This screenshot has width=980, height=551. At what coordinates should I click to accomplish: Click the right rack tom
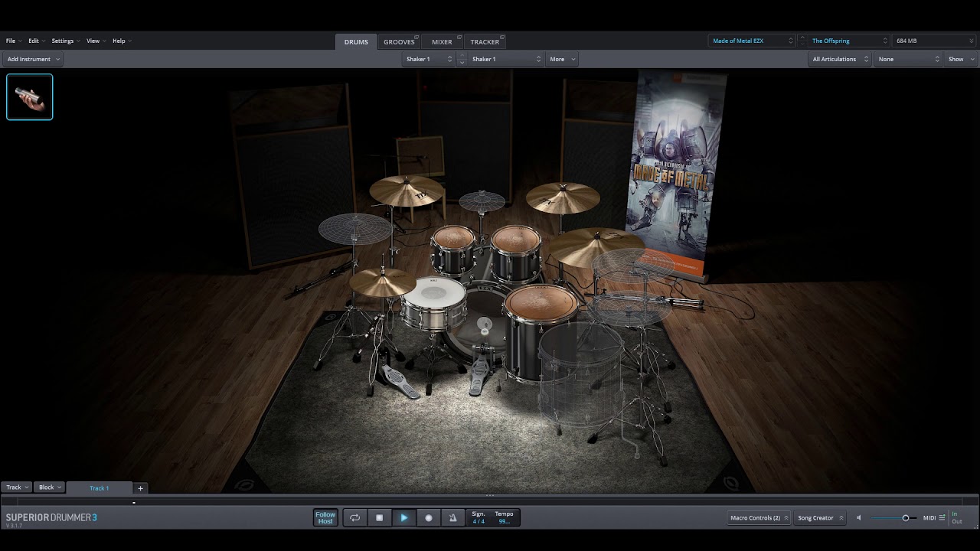point(516,251)
